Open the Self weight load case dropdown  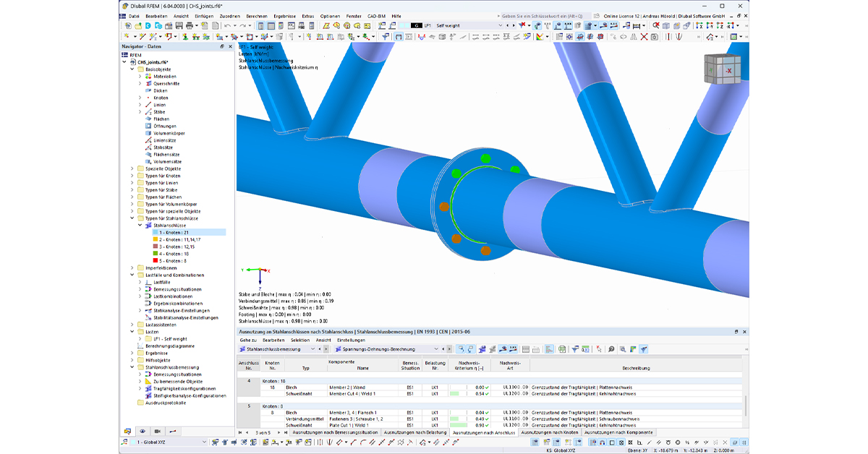click(499, 25)
